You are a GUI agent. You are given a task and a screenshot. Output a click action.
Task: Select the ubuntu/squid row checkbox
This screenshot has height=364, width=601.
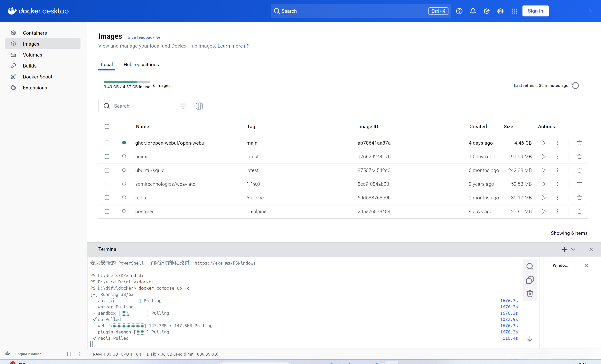107,170
